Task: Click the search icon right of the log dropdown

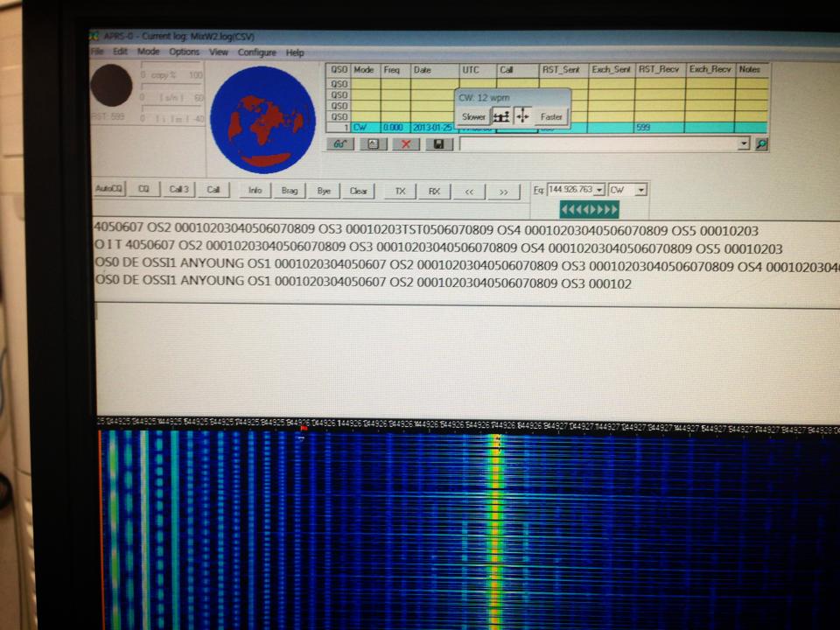Action: coord(761,143)
